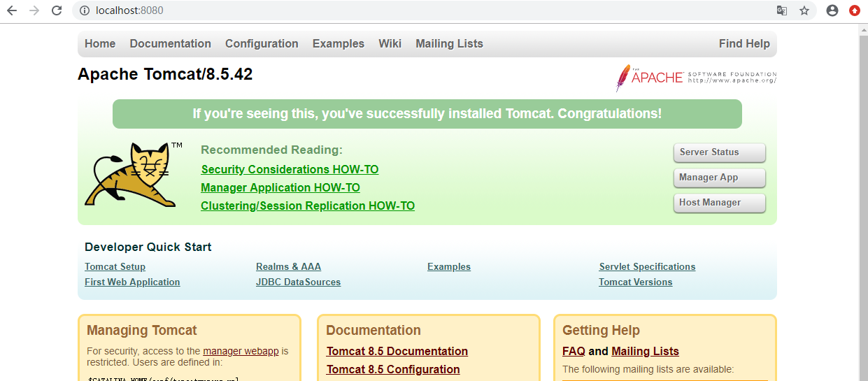Go back with the browser back arrow
The height and width of the screenshot is (381, 868).
point(11,10)
